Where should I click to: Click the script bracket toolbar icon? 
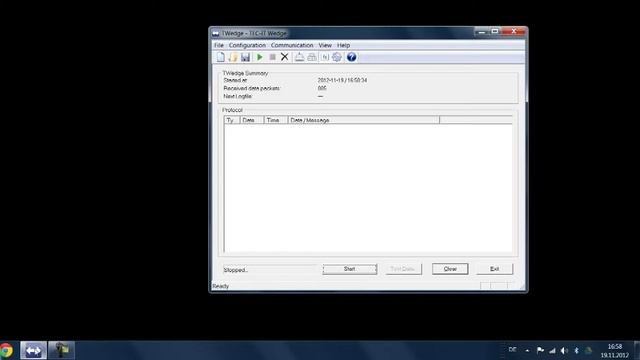pyautogui.click(x=325, y=57)
